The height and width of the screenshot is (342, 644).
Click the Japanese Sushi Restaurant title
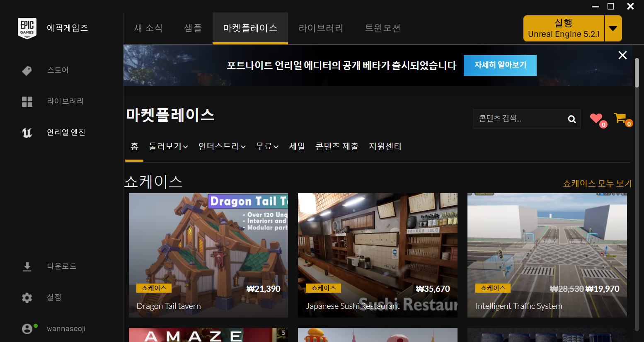coord(353,306)
